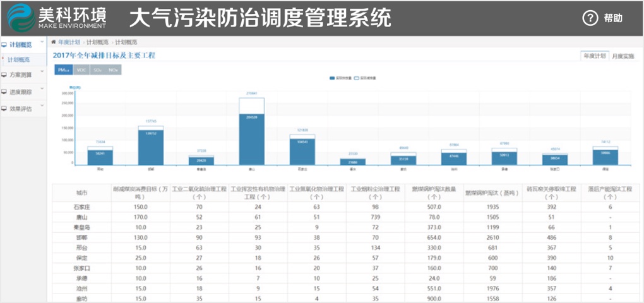Screen dimensions: 644x303
Task: Collapse the 计划概览 menu chevron
Action: pyautogui.click(x=42, y=43)
